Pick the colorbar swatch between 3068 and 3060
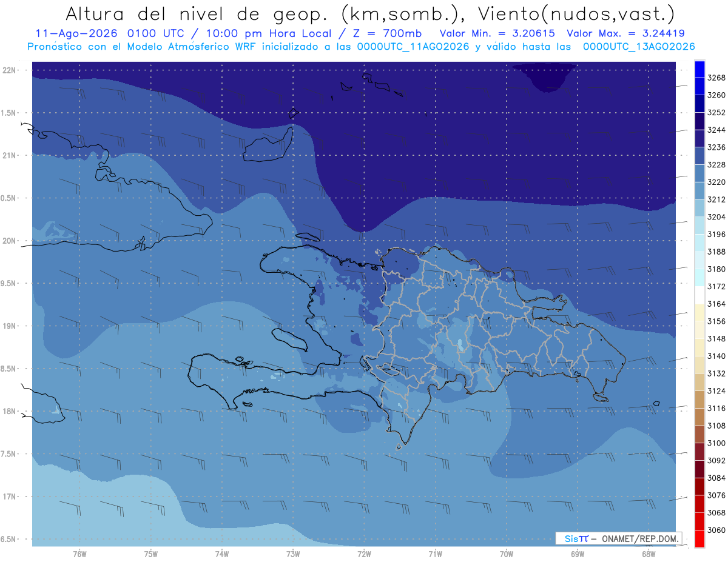Screen dimensions: 728x562 pos(699,521)
